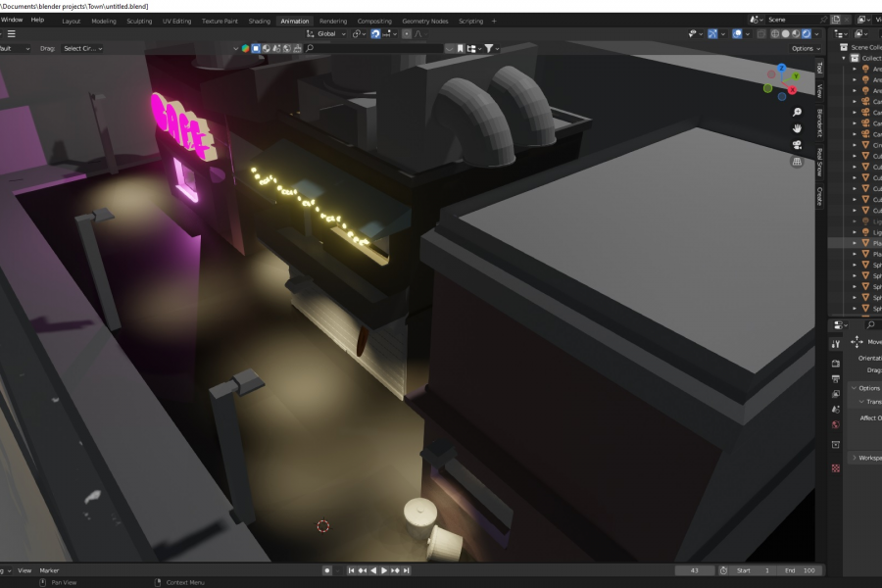Click the asset search text field
Viewport: 882px width, 588px height.
375,48
